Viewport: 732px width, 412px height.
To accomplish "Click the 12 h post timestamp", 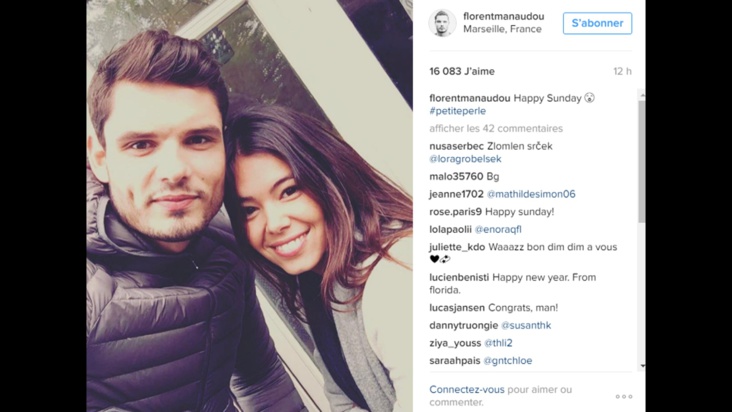I will pyautogui.click(x=622, y=71).
